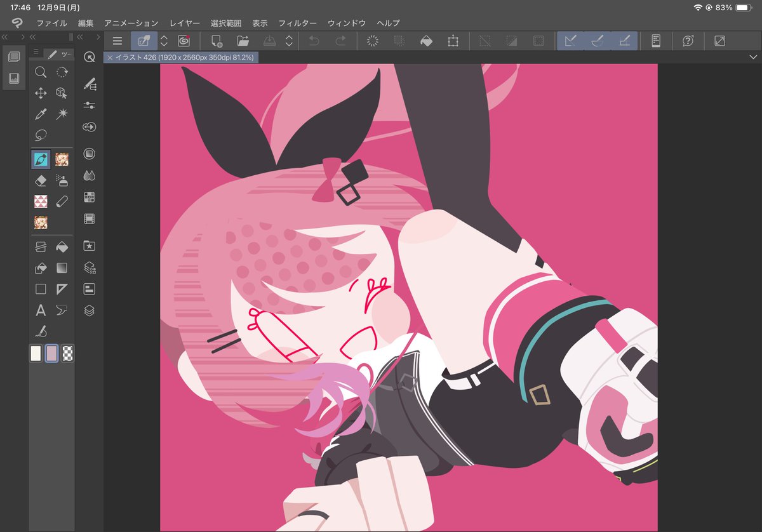The width and height of the screenshot is (762, 532).
Task: Select the Ruler triangle tool
Action: (x=62, y=289)
